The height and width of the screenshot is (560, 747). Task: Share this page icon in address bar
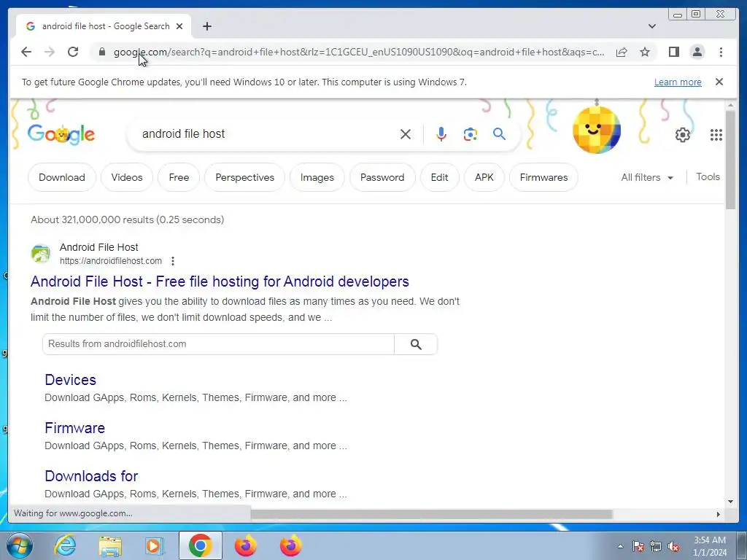pos(622,52)
